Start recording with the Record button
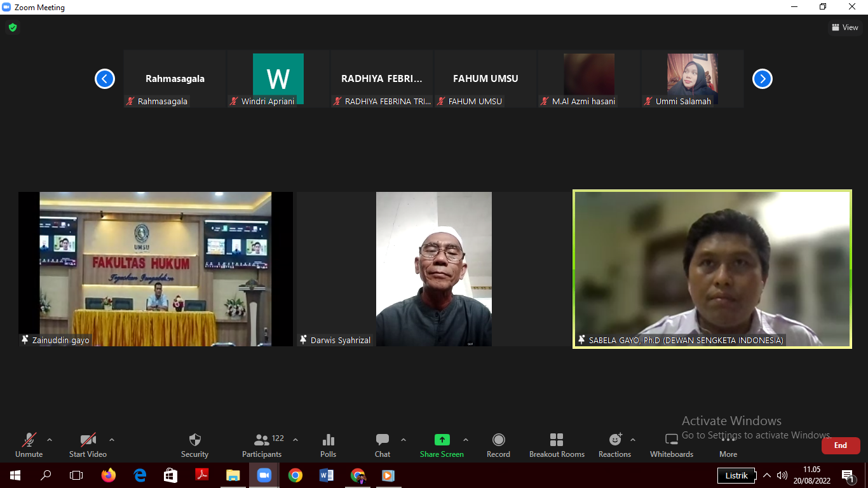This screenshot has width=868, height=488. click(498, 445)
